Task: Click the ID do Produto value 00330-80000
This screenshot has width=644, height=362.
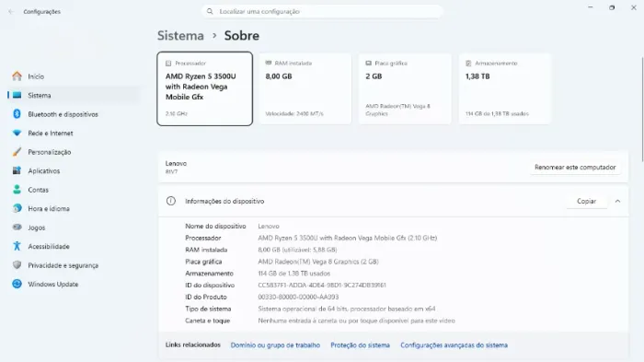Action: 298,297
